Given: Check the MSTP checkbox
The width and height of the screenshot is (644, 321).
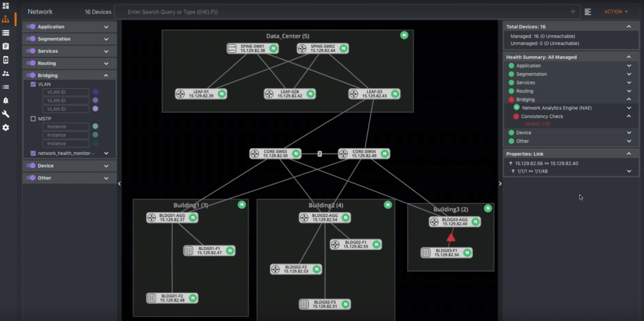Looking at the screenshot, I should (x=33, y=119).
